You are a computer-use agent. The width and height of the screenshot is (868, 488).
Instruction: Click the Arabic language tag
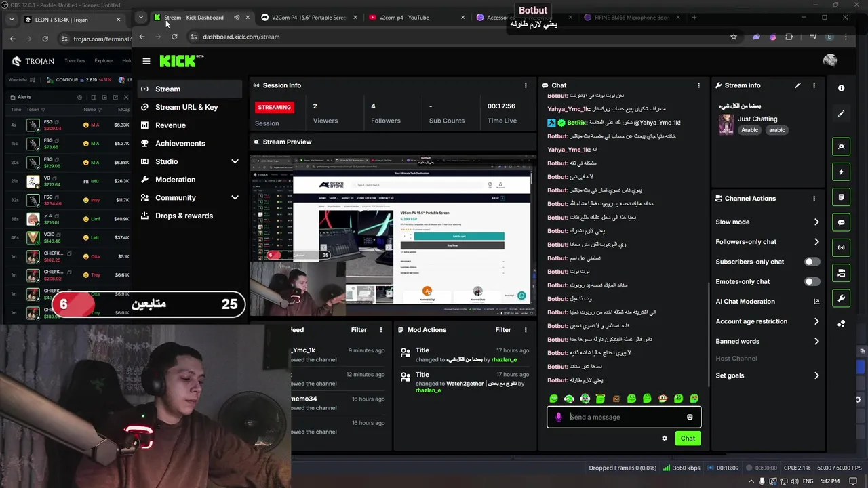tap(749, 130)
